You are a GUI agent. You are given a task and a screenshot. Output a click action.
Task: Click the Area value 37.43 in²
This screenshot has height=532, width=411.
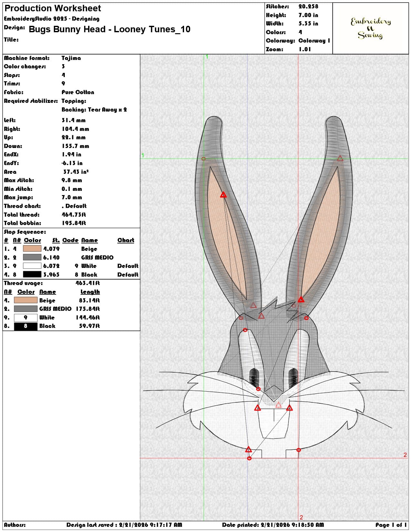pyautogui.click(x=76, y=172)
